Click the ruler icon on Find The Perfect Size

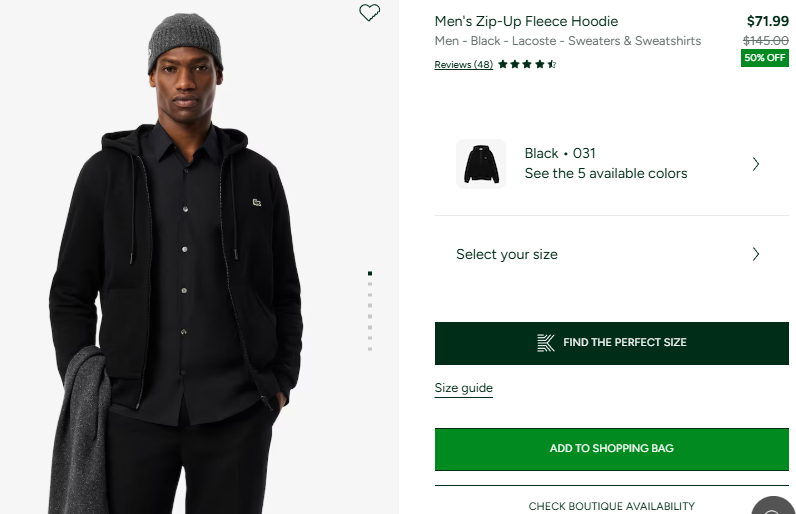pyautogui.click(x=545, y=343)
